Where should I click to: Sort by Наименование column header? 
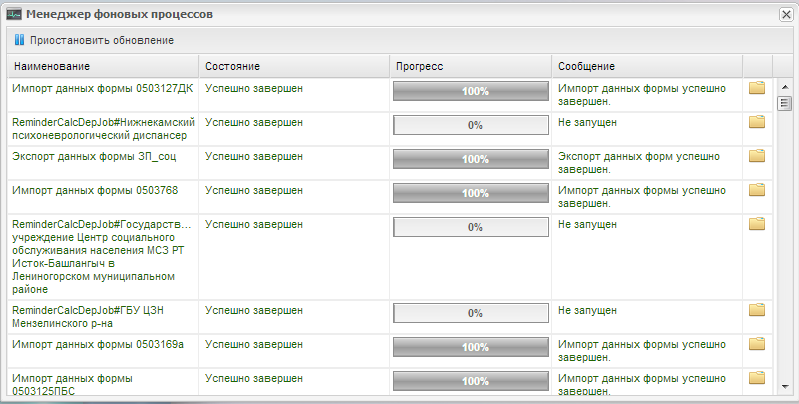click(x=103, y=66)
